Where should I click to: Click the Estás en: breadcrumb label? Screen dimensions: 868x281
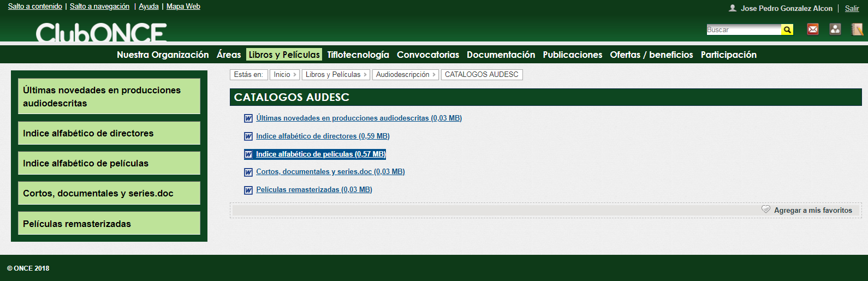click(x=248, y=75)
